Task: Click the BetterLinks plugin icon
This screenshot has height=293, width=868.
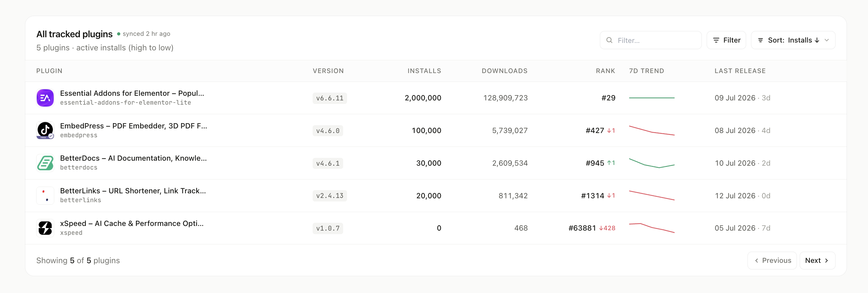Action: pos(45,196)
